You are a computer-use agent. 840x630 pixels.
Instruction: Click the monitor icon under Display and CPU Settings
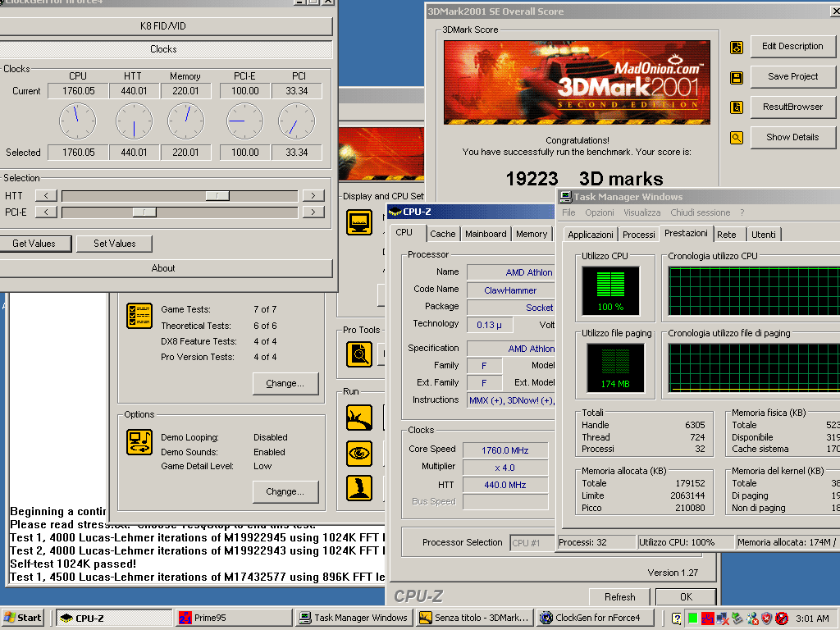[x=359, y=222]
